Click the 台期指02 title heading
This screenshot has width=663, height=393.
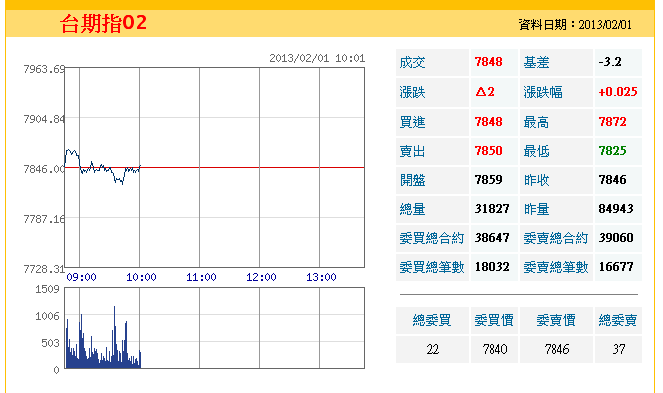[104, 23]
